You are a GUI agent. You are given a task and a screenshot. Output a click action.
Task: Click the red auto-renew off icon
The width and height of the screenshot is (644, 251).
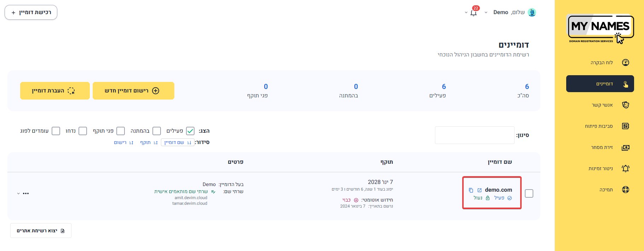[x=356, y=200]
